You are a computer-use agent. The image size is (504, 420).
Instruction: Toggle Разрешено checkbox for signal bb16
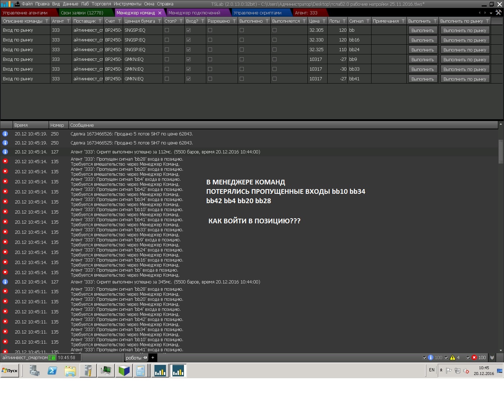point(210,40)
